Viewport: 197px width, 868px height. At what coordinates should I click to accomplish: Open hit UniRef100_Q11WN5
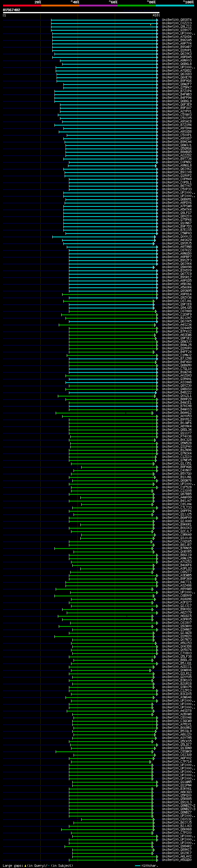coord(176,782)
